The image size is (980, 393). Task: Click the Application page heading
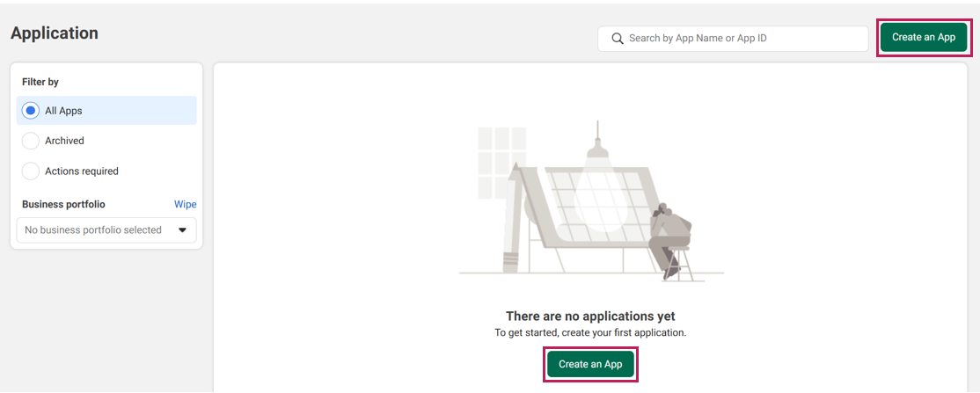pos(55,33)
